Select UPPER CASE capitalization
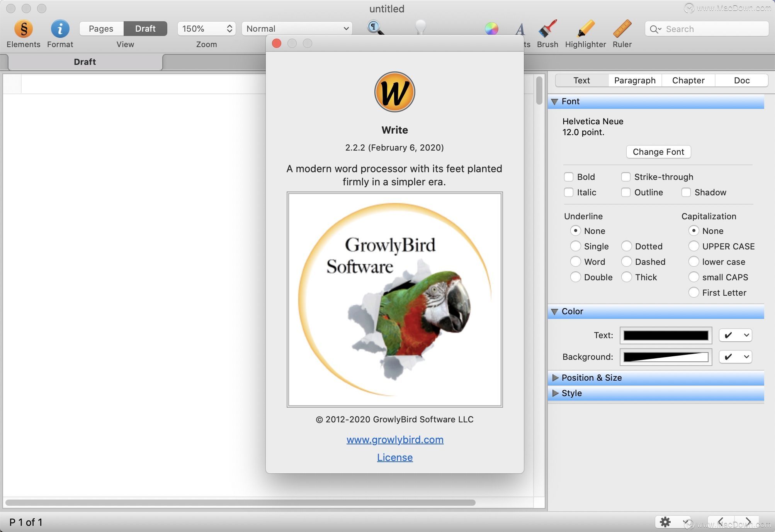 693,246
